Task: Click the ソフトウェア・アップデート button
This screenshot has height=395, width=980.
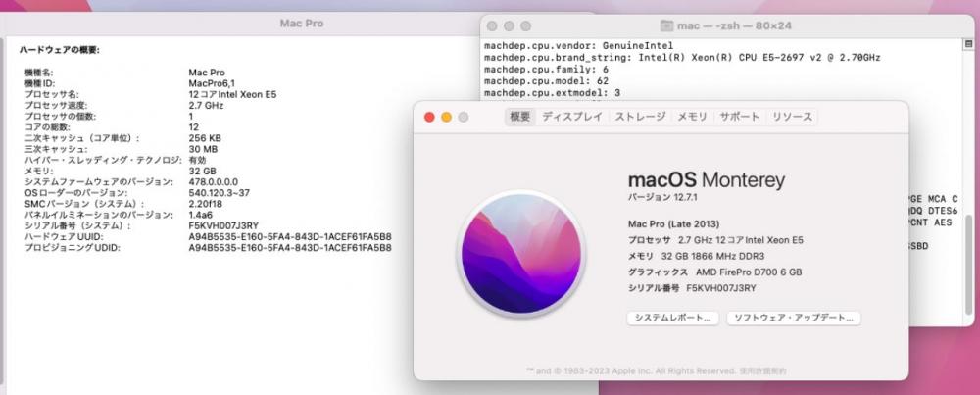Action: coord(794,319)
